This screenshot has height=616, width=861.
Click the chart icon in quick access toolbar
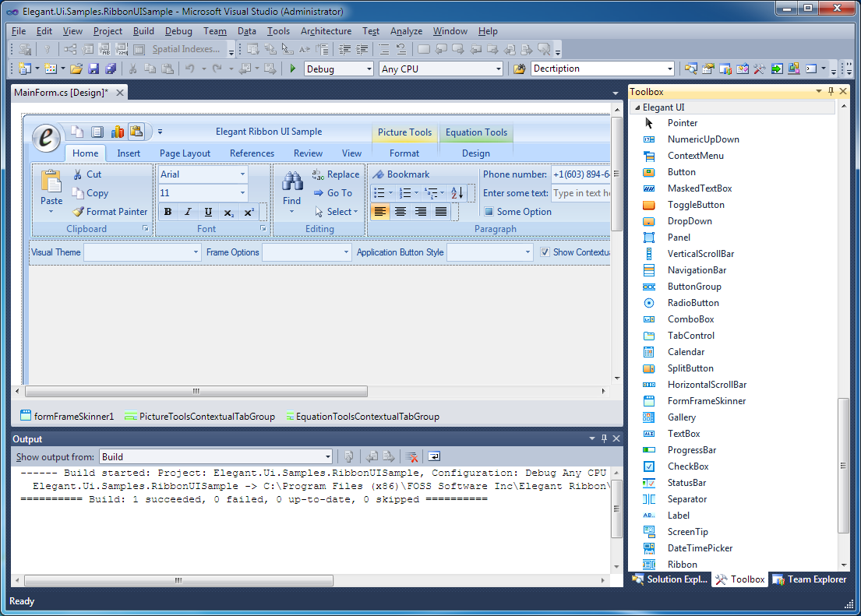(x=118, y=132)
